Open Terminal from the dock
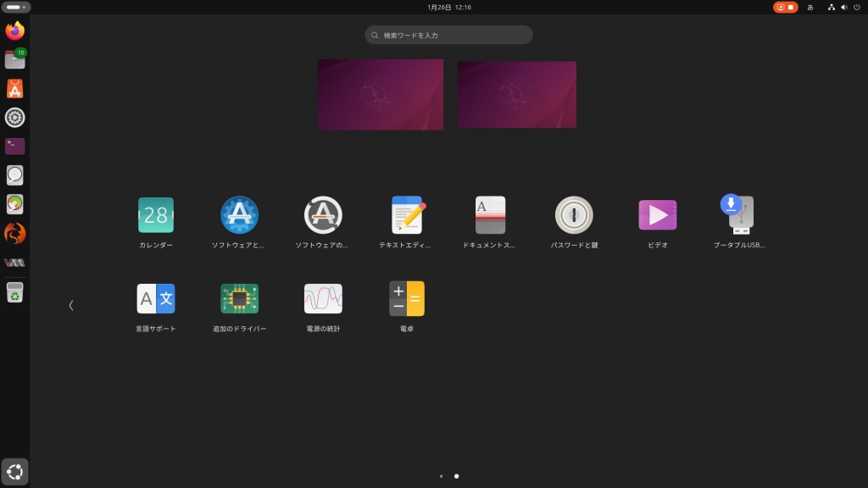Viewport: 868px width, 488px height. [15, 146]
